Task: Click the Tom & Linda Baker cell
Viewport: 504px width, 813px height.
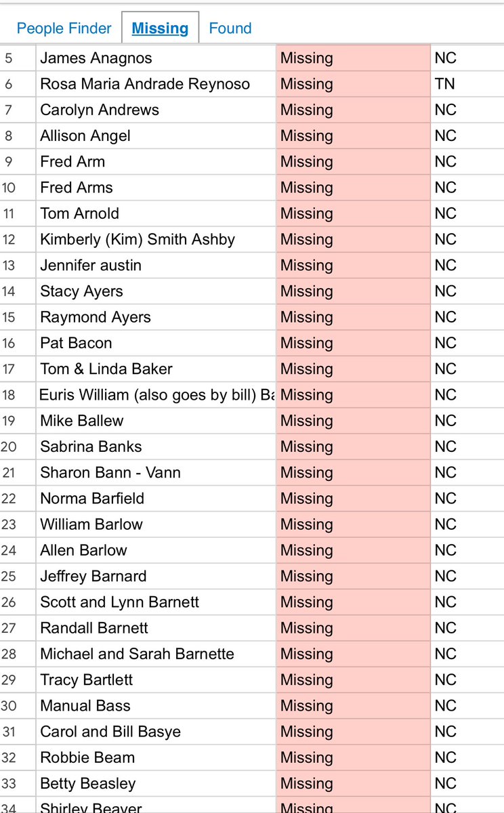Action: click(106, 369)
